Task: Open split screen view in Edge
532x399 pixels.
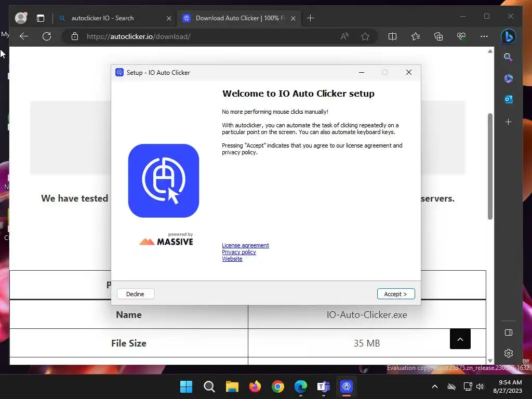Action: pos(392,36)
